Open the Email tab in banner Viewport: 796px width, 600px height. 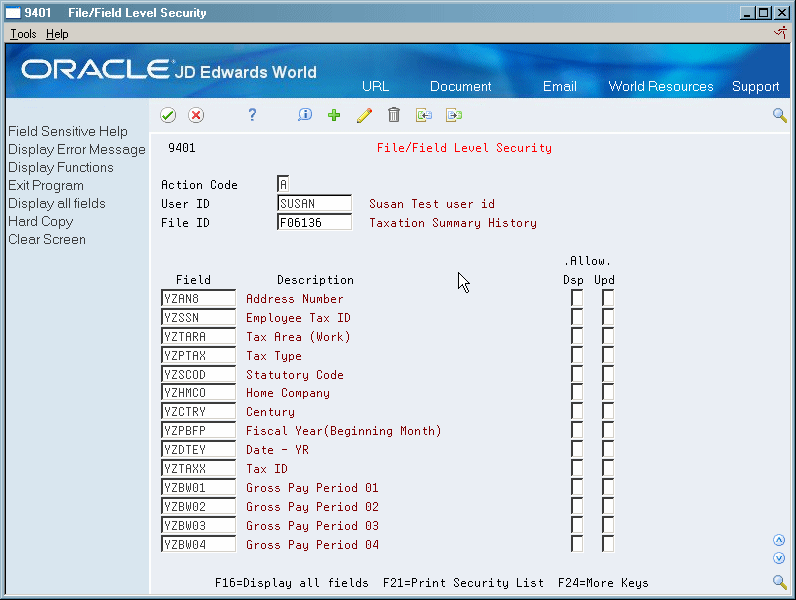[559, 86]
